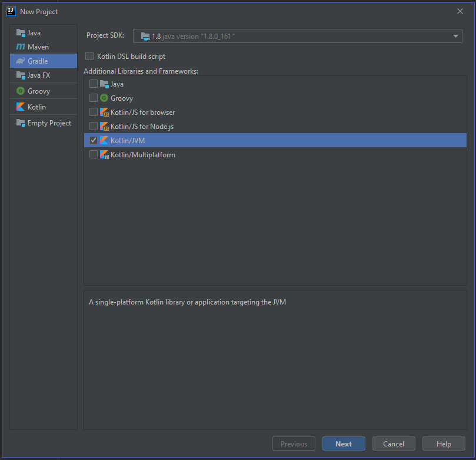
Task: Open the Project SDK dropdown arrow
Action: pyautogui.click(x=455, y=36)
